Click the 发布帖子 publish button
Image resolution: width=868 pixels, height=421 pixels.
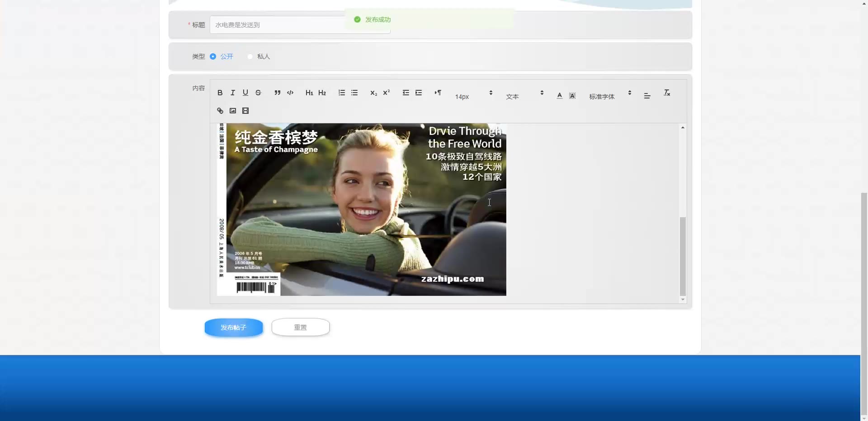coord(234,327)
